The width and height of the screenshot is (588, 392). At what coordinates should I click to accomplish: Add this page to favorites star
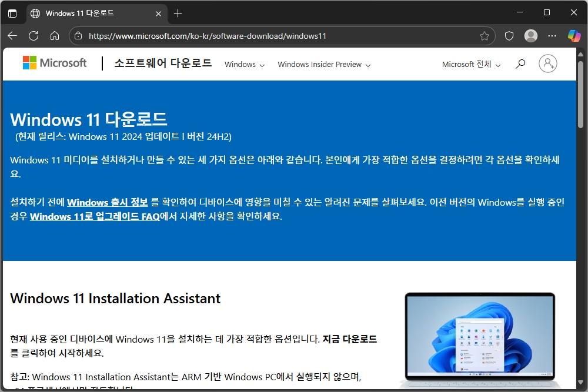485,36
